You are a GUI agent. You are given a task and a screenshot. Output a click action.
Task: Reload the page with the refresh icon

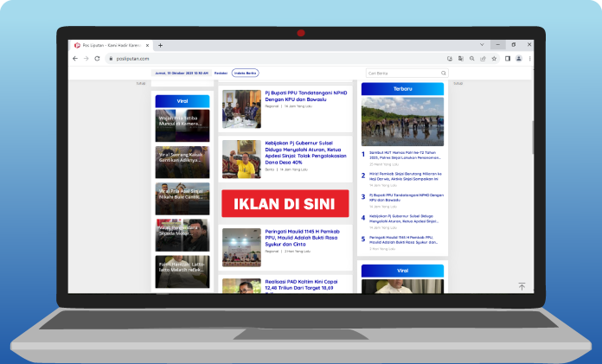[x=97, y=59]
